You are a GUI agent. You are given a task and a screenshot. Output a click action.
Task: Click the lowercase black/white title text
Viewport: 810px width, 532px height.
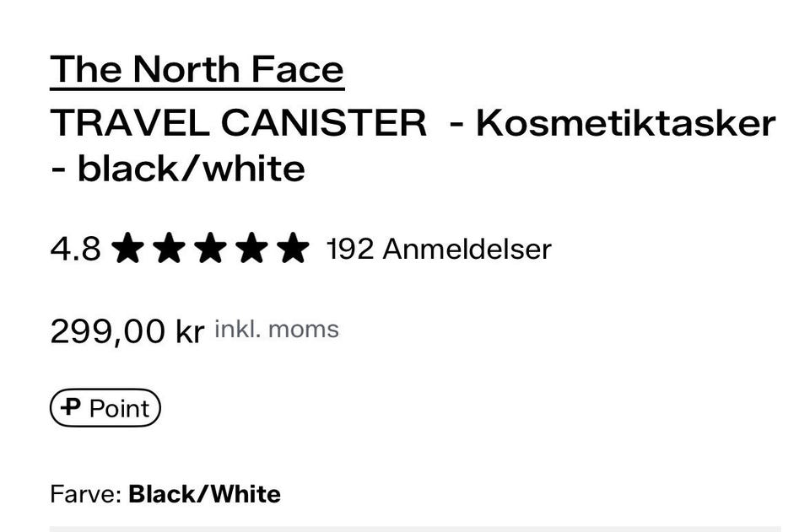191,169
